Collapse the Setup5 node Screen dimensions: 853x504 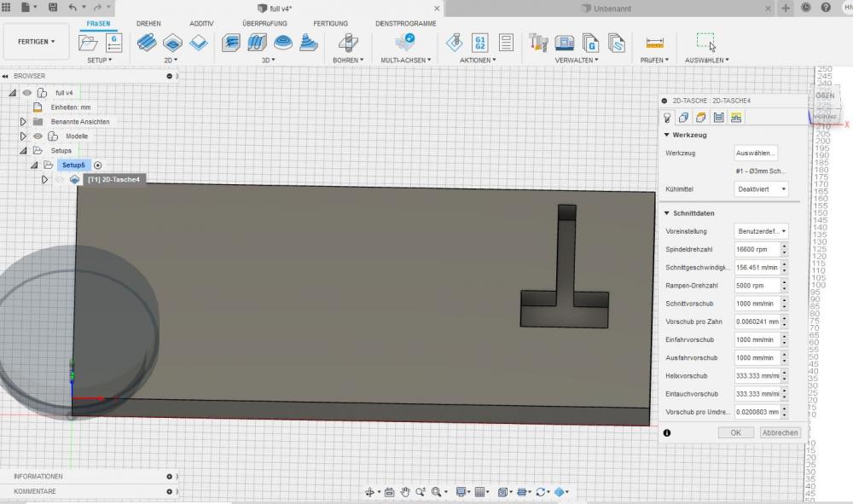34,165
